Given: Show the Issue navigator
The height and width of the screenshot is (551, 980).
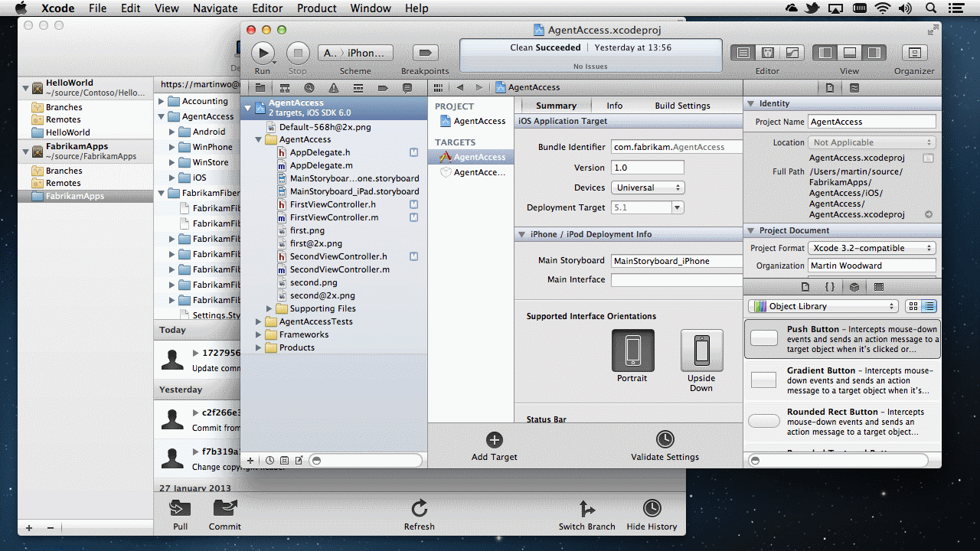Looking at the screenshot, I should pyautogui.click(x=334, y=88).
